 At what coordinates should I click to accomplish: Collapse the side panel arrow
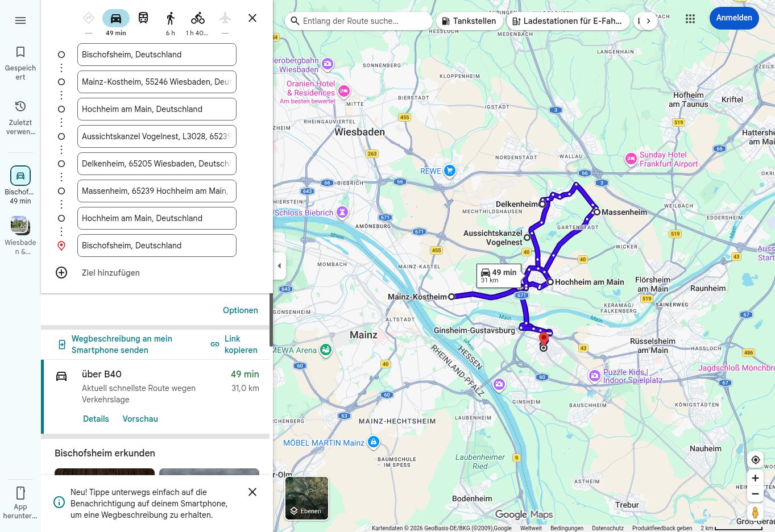tap(279, 265)
